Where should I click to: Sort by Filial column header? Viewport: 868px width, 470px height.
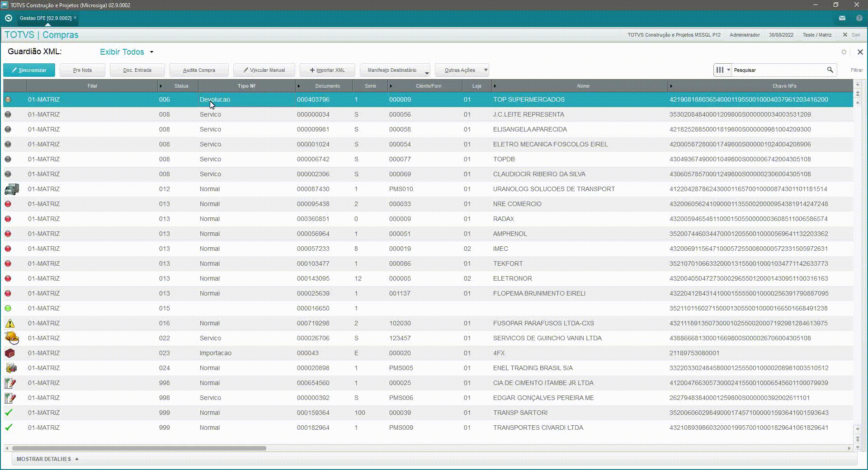92,86
